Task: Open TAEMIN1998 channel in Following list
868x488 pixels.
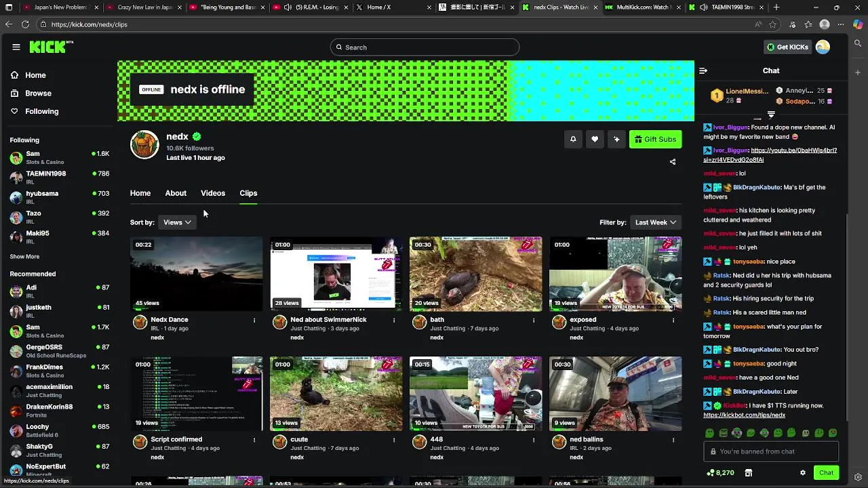Action: 59,177
